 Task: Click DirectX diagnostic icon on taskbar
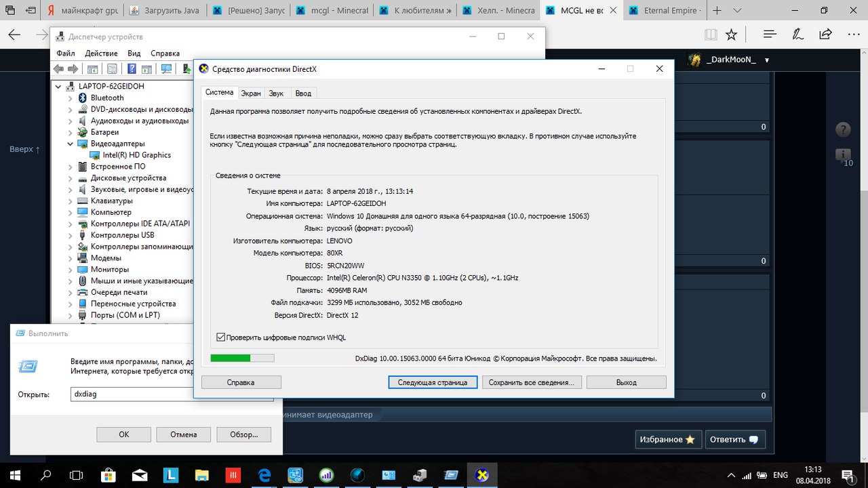482,475
